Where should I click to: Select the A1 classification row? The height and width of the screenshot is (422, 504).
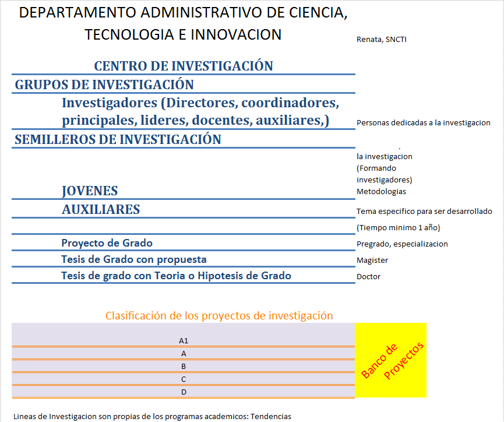(x=184, y=340)
